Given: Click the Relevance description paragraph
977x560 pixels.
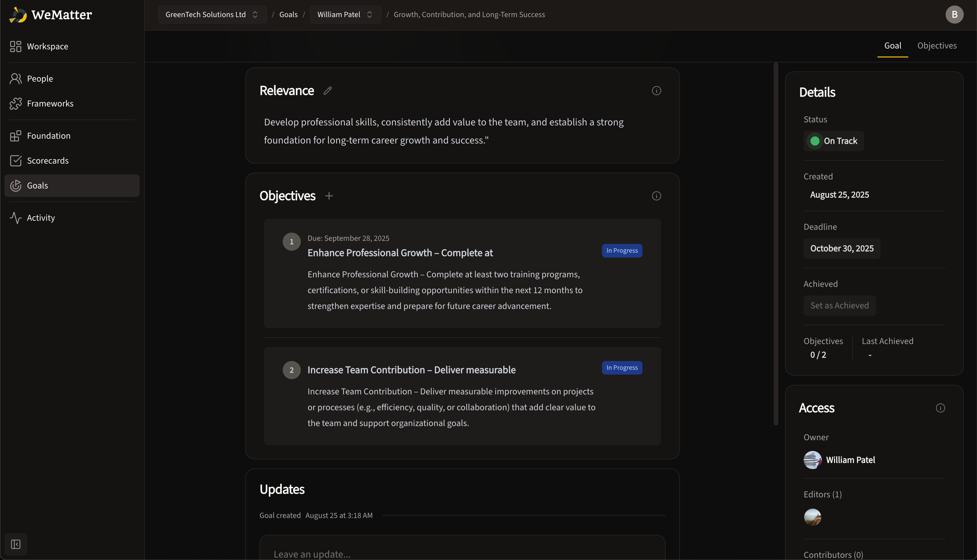Looking at the screenshot, I should [x=444, y=131].
